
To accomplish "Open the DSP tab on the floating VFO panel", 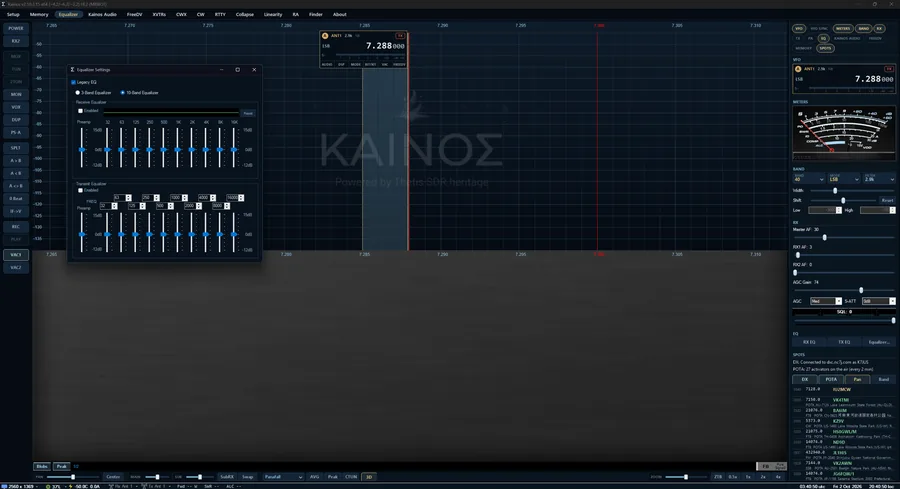I will 341,64.
